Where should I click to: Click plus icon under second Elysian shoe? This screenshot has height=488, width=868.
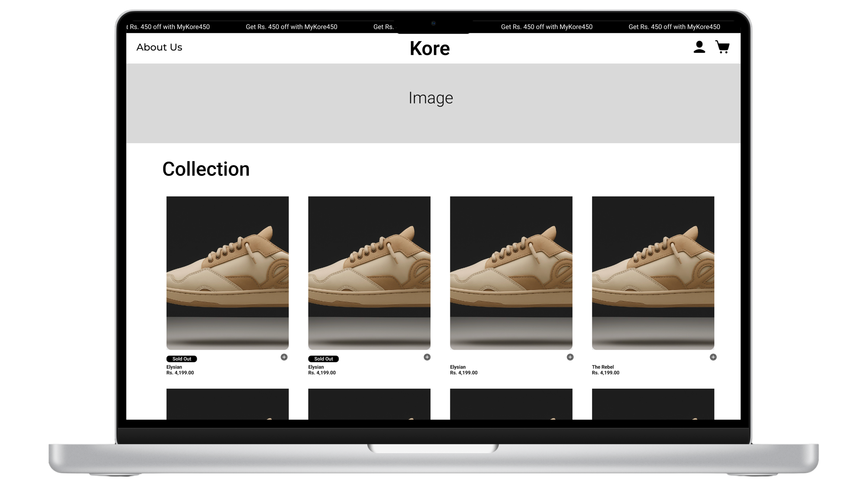pyautogui.click(x=427, y=357)
